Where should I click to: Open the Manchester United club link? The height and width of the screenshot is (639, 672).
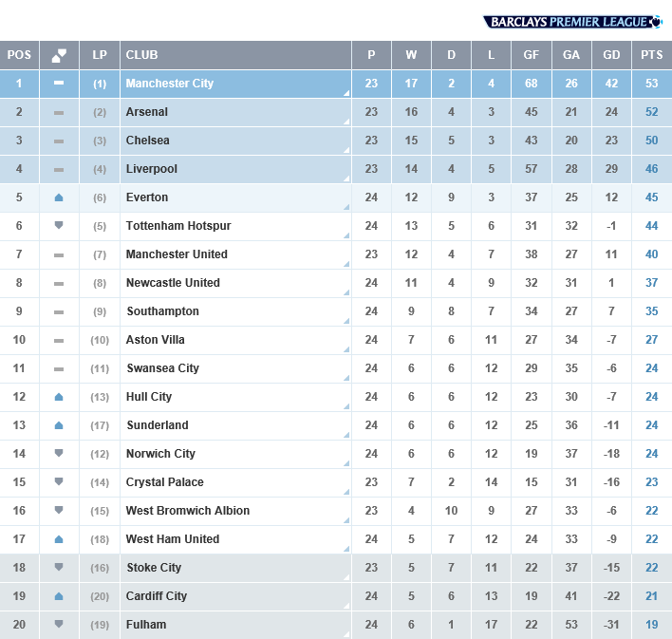[x=177, y=254]
